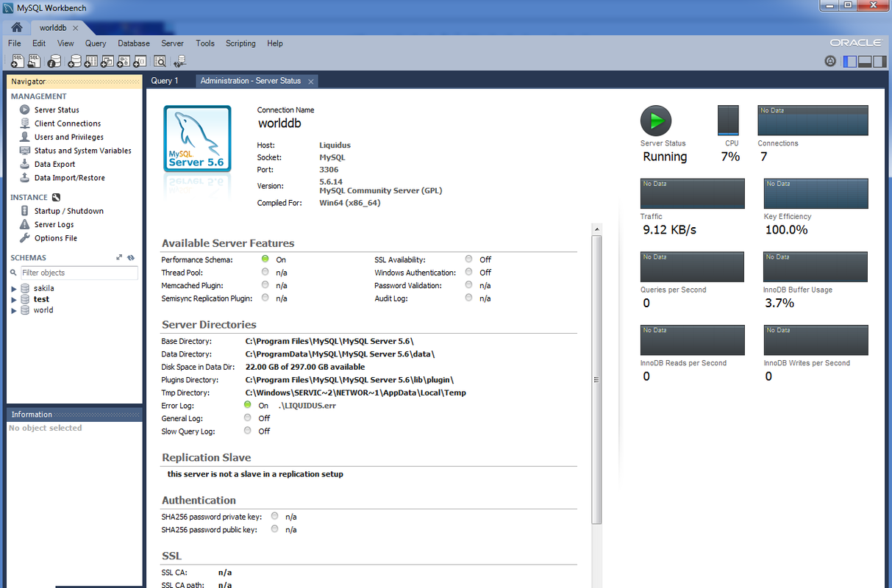Close the Administration - Server Status tab
892x588 pixels.
(x=310, y=82)
